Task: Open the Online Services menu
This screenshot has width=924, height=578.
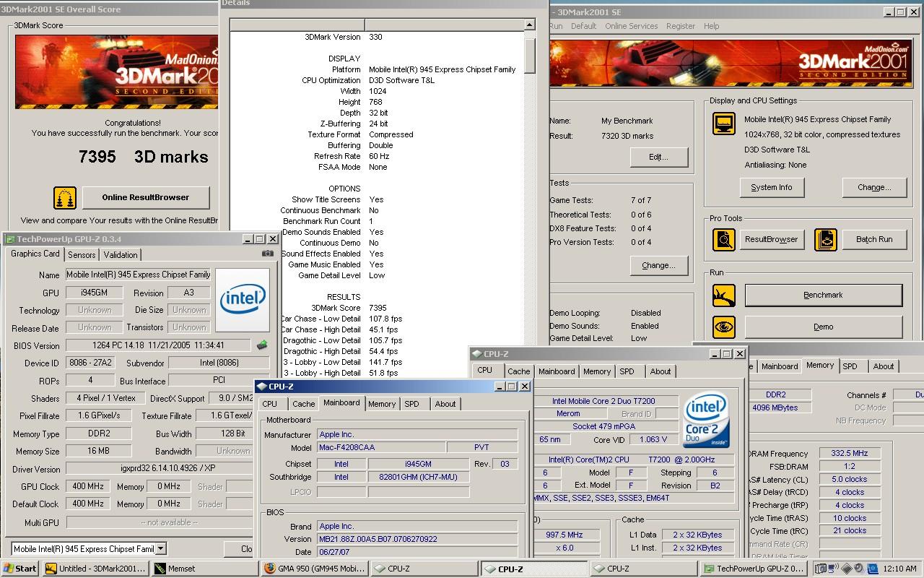Action: 631,26
